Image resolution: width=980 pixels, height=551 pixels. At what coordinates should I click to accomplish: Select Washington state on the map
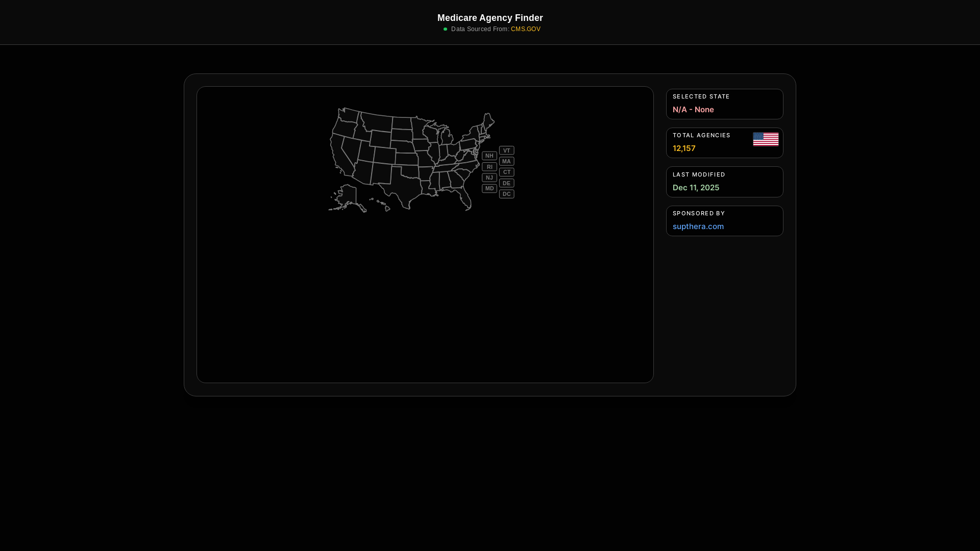click(x=349, y=115)
